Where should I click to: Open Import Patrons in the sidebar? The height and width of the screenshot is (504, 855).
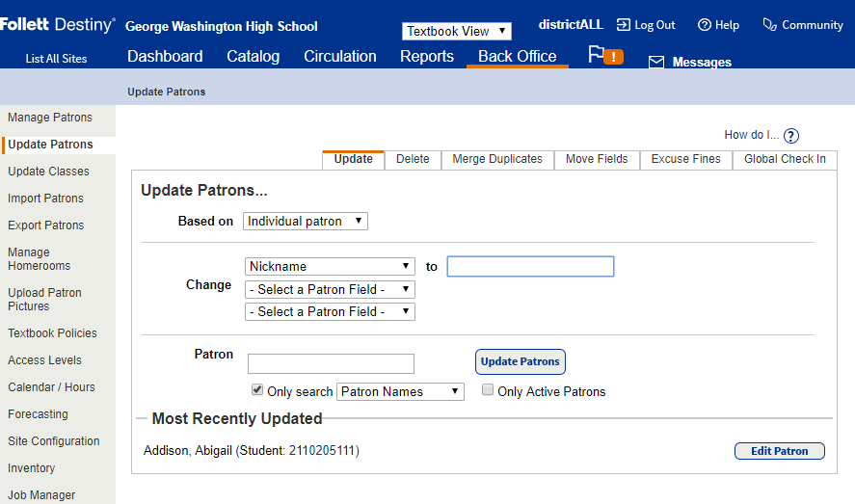pyautogui.click(x=45, y=199)
